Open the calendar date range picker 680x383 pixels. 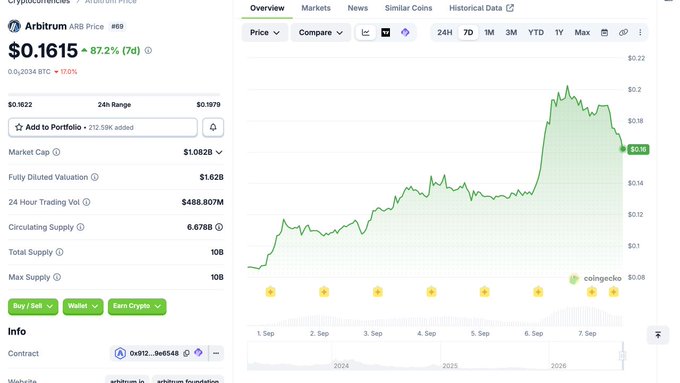pyautogui.click(x=604, y=33)
